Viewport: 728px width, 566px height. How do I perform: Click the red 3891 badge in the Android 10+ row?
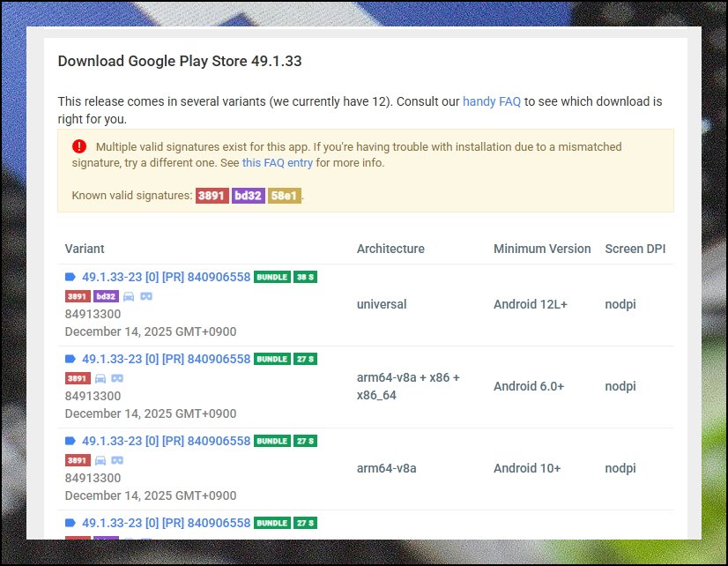point(78,460)
